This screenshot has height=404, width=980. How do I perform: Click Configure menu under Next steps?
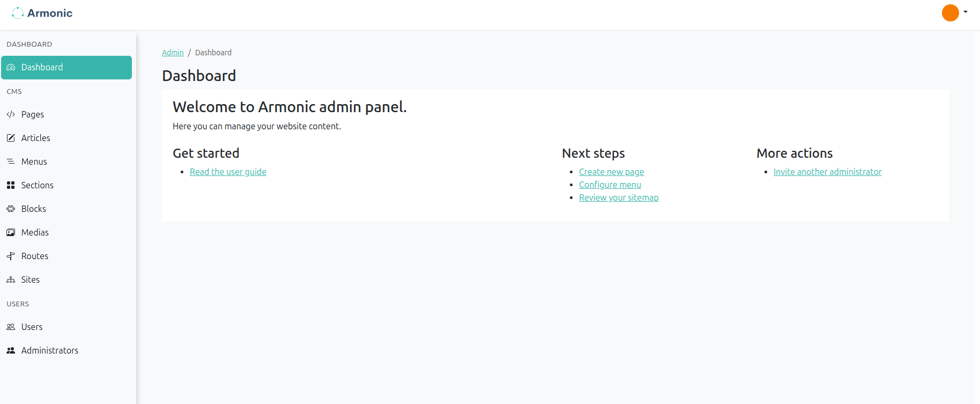pyautogui.click(x=610, y=185)
